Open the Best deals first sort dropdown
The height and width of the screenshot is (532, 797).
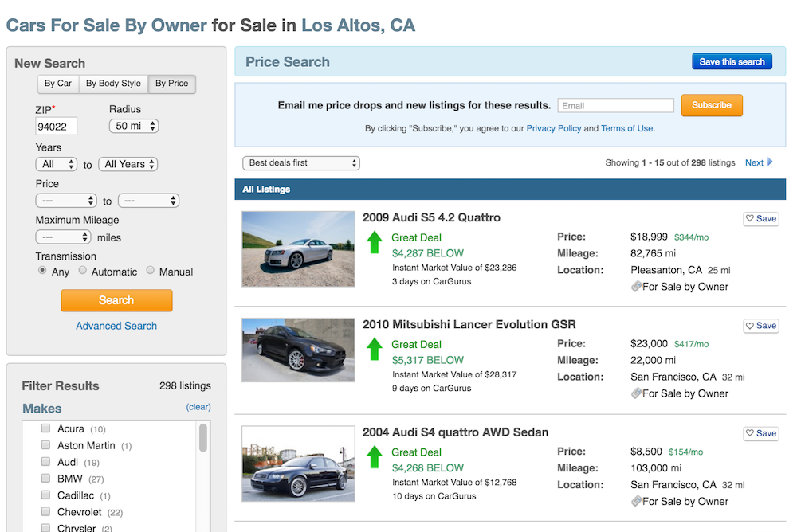coord(301,163)
